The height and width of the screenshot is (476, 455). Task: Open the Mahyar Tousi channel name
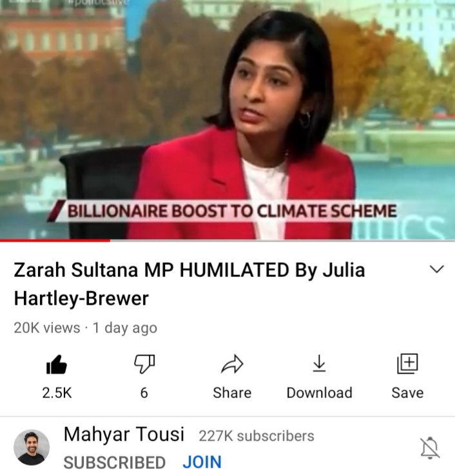click(124, 434)
